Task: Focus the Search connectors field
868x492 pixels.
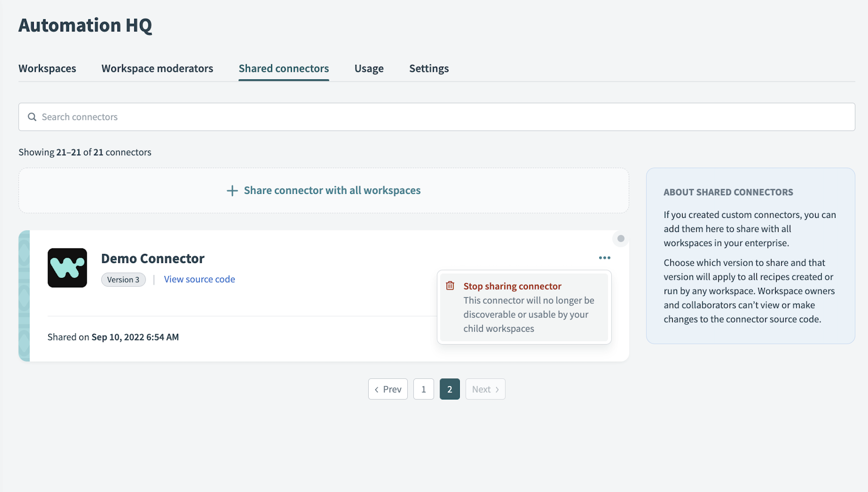Action: pyautogui.click(x=436, y=117)
